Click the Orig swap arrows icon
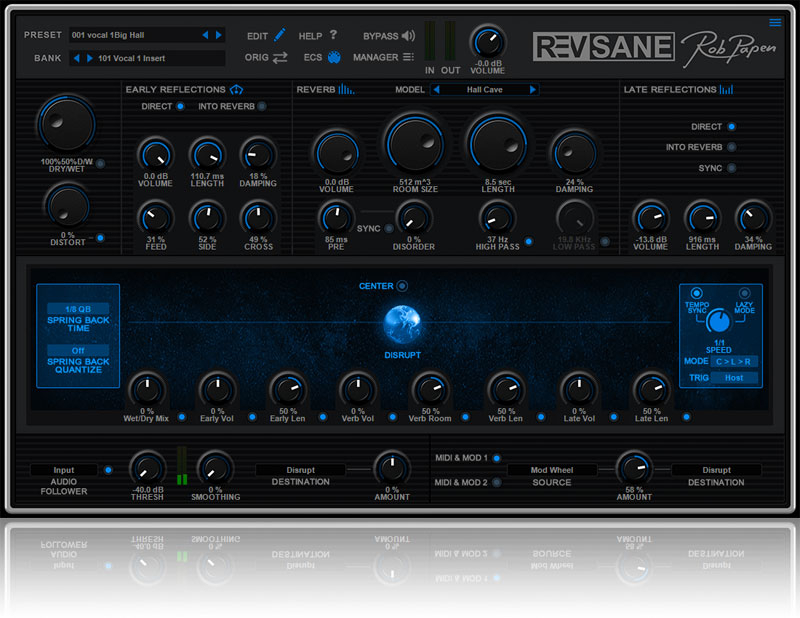This screenshot has width=800, height=618. point(280,57)
